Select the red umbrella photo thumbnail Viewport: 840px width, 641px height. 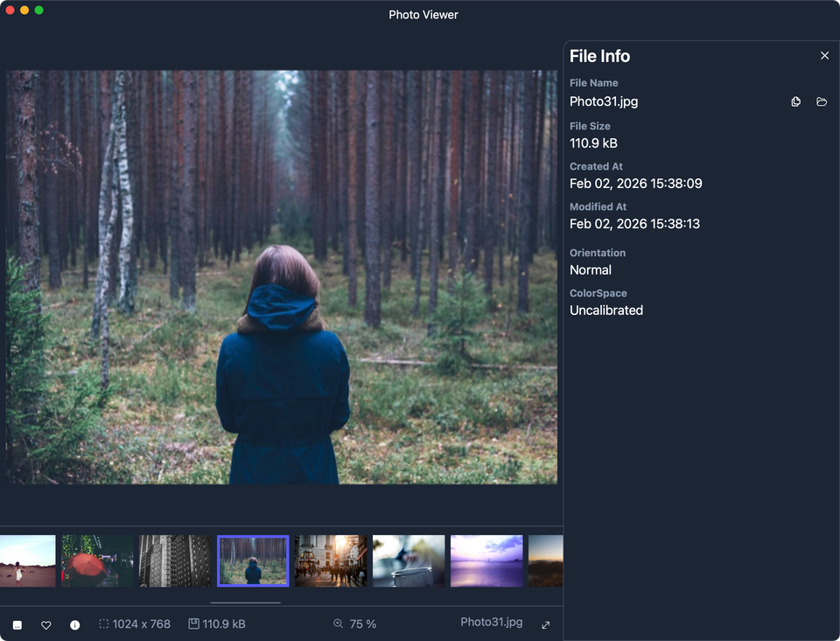click(x=96, y=561)
